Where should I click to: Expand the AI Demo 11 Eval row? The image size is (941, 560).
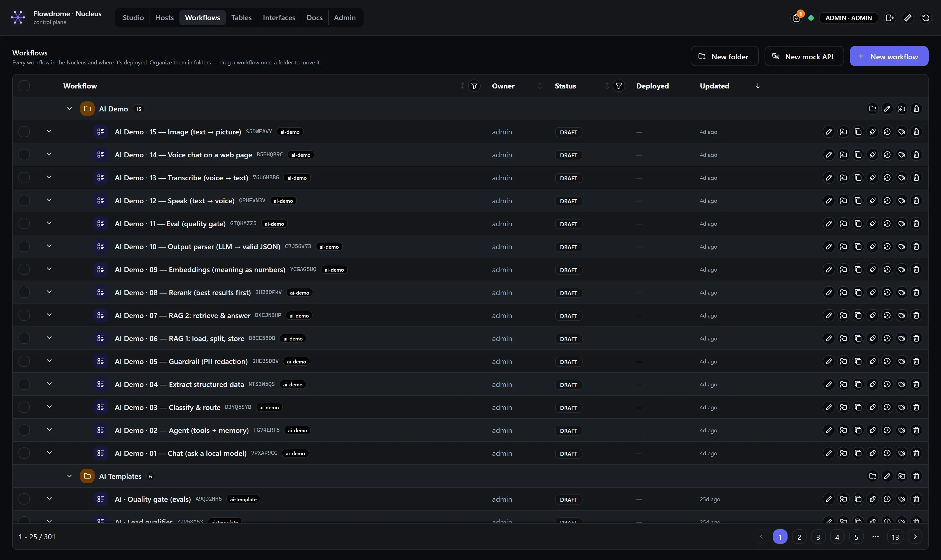click(49, 223)
